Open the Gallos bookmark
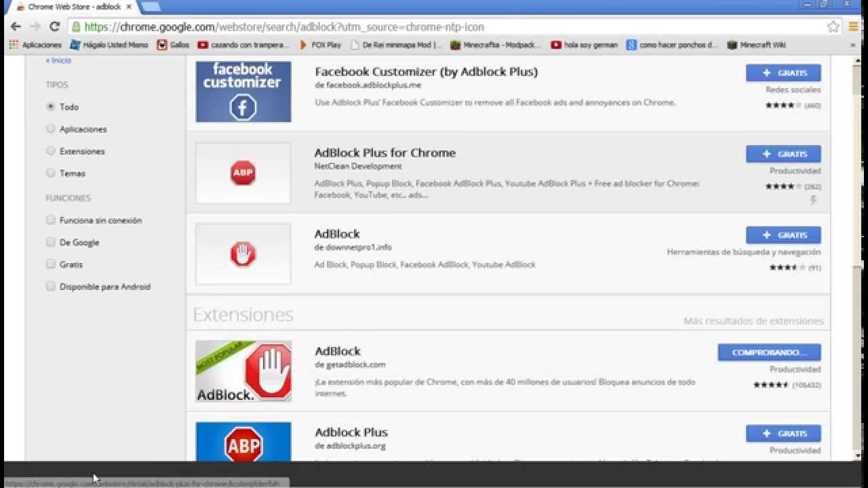The width and height of the screenshot is (868, 488). tap(173, 45)
